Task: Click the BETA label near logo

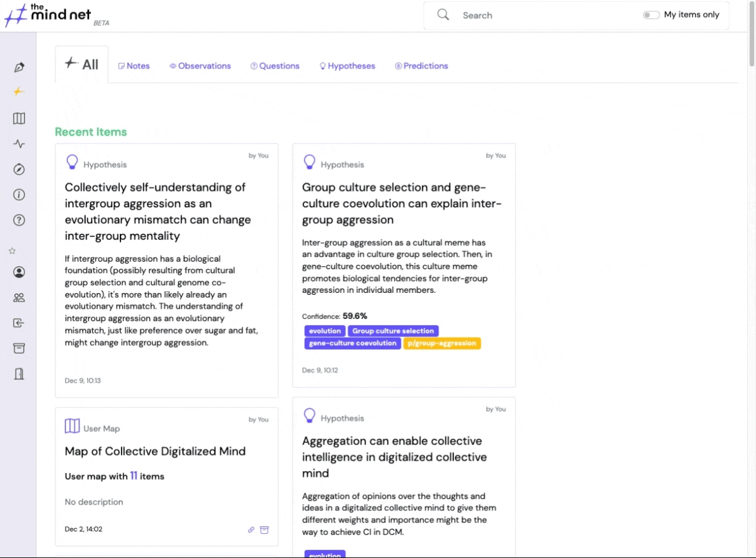Action: 101,23
